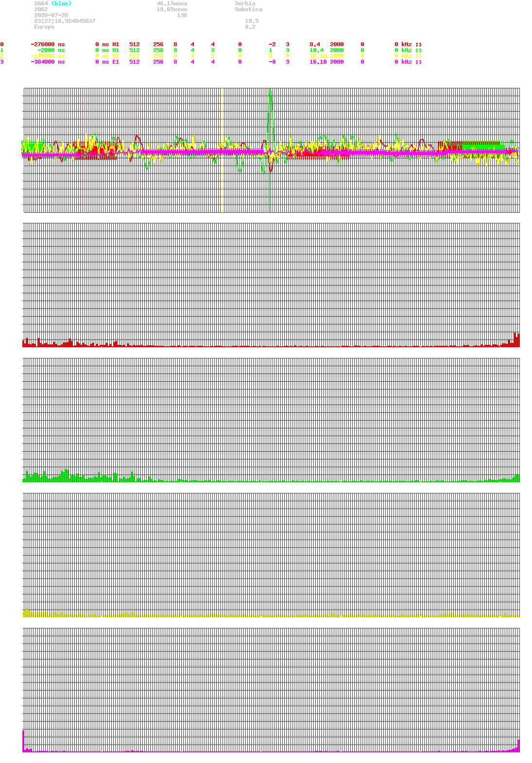
Task: Click the cyan (blue) label
Action: (x=61, y=3)
